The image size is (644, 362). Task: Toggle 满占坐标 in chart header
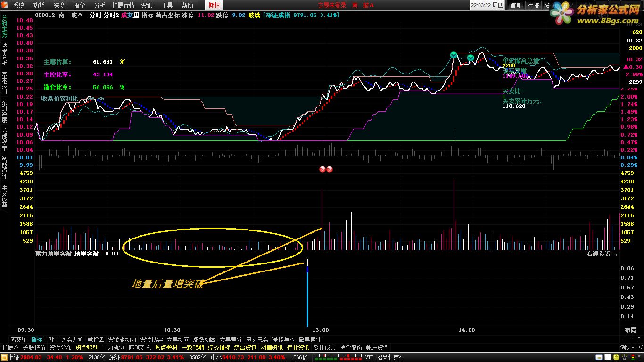coord(167,15)
